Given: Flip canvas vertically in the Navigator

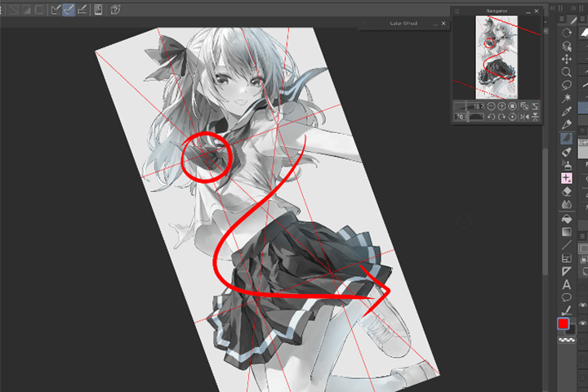Looking at the screenshot, I should point(535,117).
